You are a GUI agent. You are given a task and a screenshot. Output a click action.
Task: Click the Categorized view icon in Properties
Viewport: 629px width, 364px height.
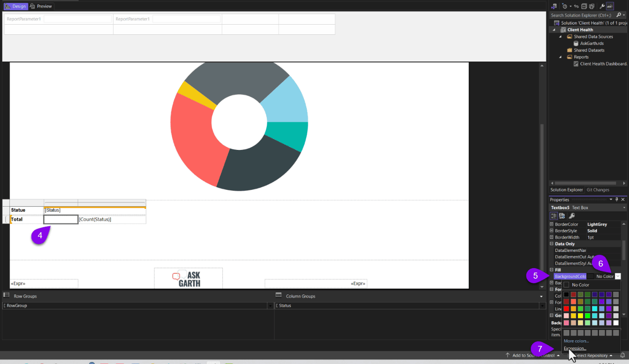(555, 216)
